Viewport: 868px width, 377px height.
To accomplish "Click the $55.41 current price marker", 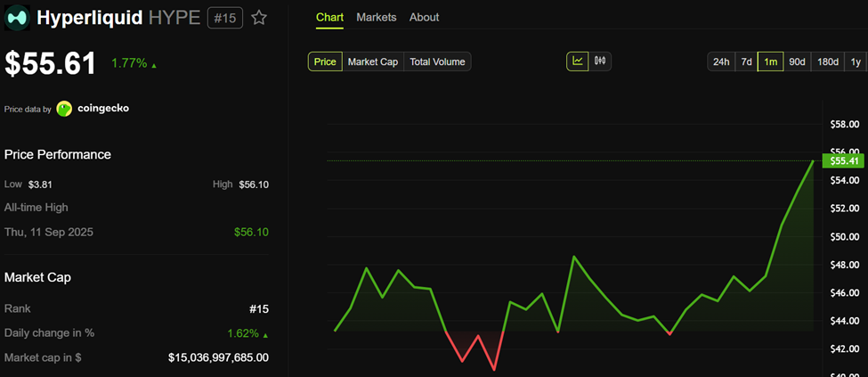I will click(844, 160).
